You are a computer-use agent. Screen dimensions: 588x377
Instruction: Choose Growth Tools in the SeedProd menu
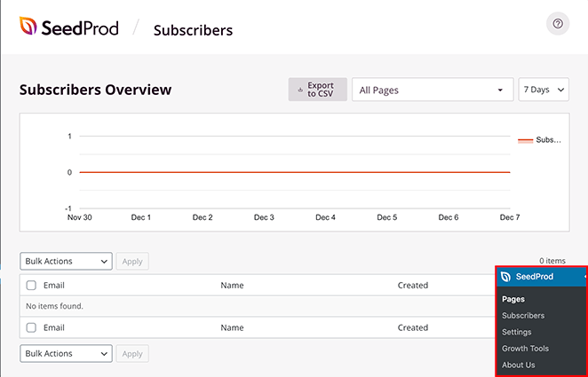click(x=525, y=349)
